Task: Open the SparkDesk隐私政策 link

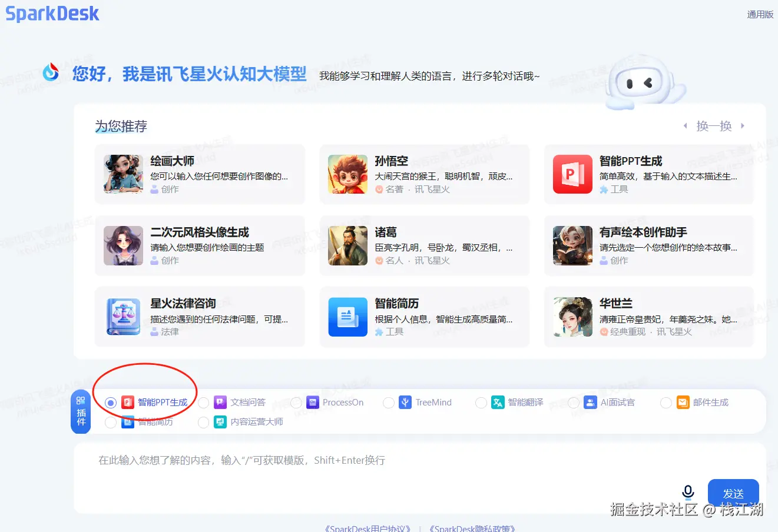Action: pyautogui.click(x=472, y=528)
